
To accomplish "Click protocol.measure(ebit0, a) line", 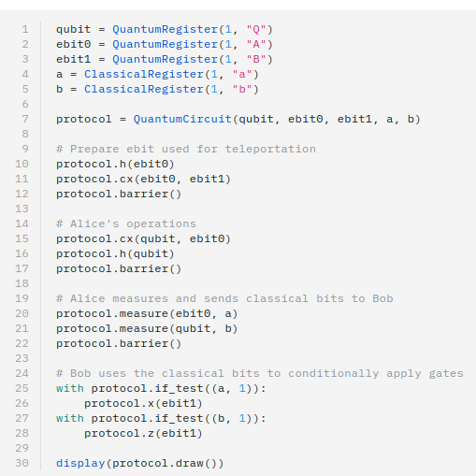I will [147, 313].
